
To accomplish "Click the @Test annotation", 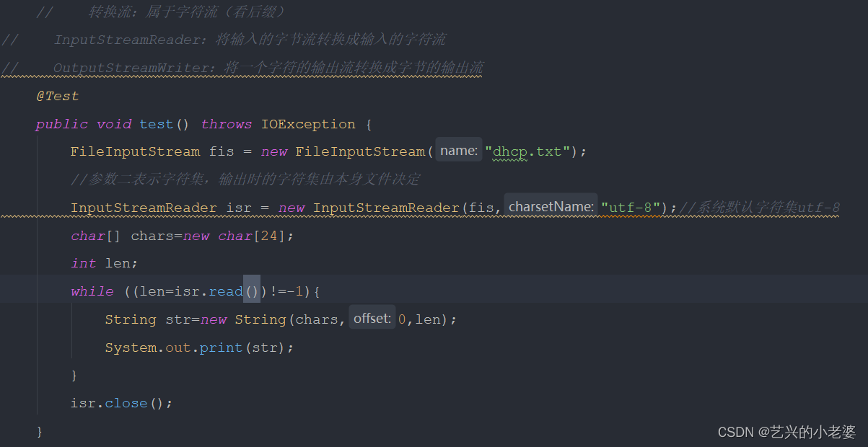I will (56, 95).
